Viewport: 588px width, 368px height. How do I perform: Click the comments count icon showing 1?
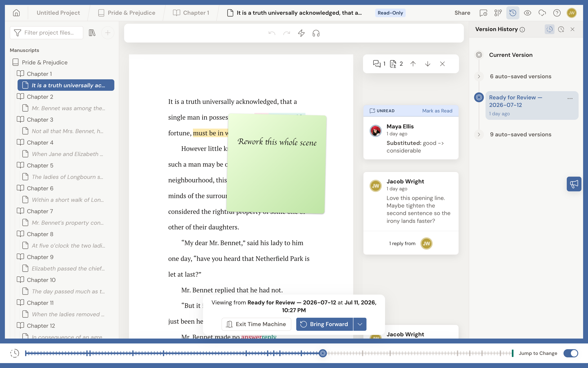tap(379, 64)
